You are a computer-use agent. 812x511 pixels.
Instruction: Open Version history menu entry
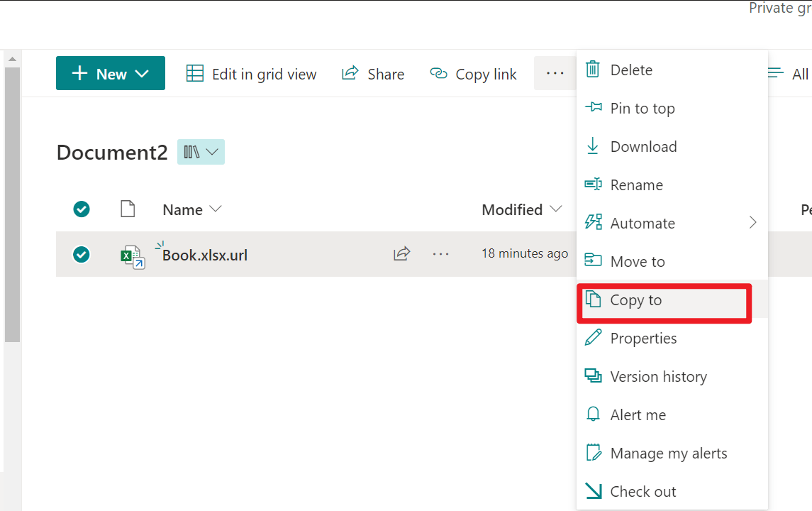(x=672, y=377)
